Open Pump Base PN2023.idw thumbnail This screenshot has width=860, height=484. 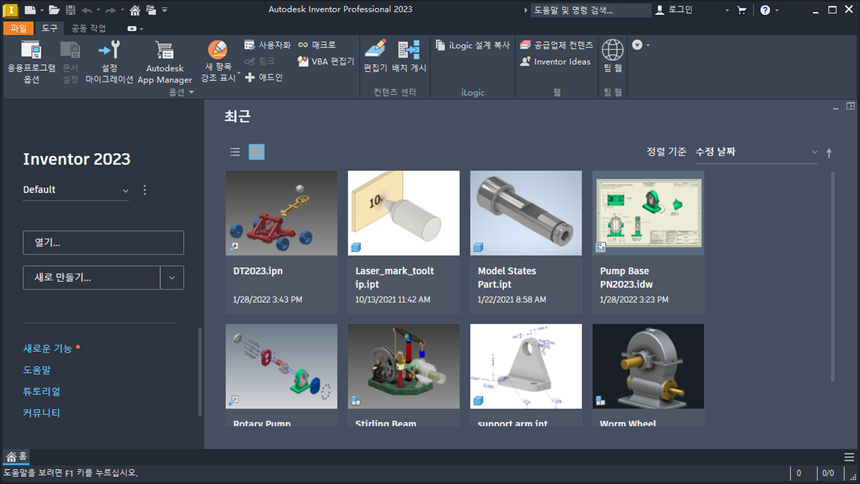pyautogui.click(x=648, y=213)
